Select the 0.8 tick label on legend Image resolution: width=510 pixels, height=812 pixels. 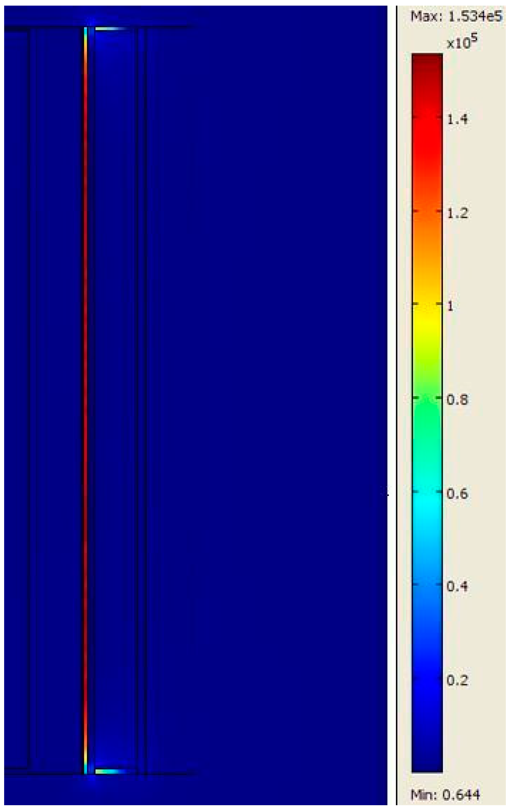coord(457,400)
